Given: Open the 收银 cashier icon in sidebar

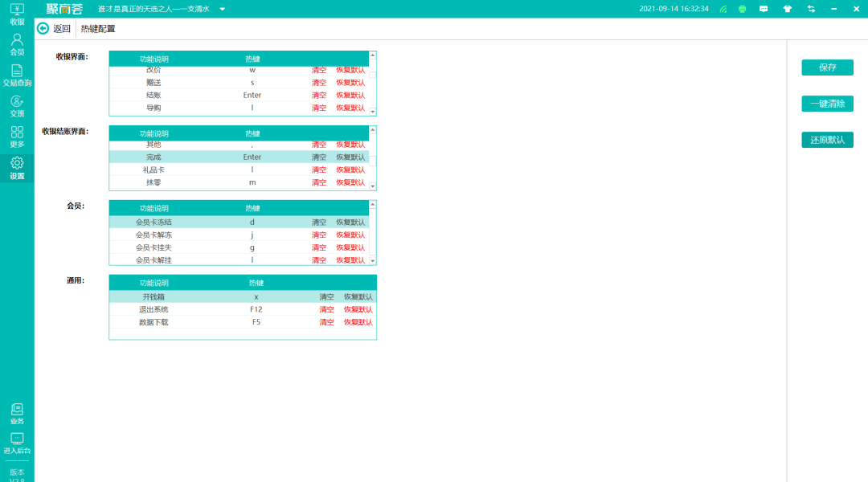Looking at the screenshot, I should tap(17, 9).
